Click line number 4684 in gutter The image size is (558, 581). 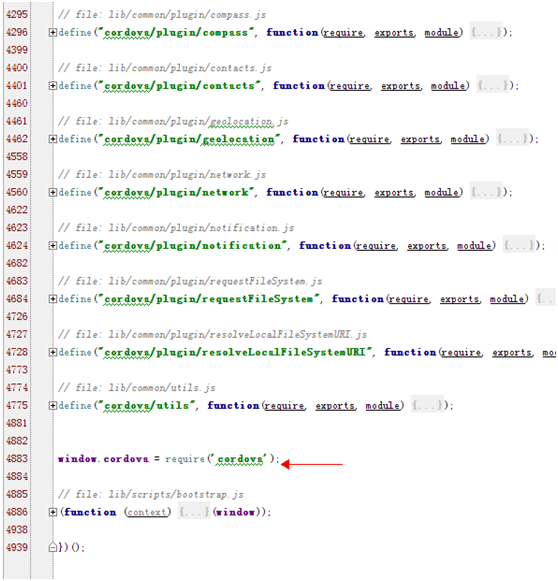[x=17, y=299]
